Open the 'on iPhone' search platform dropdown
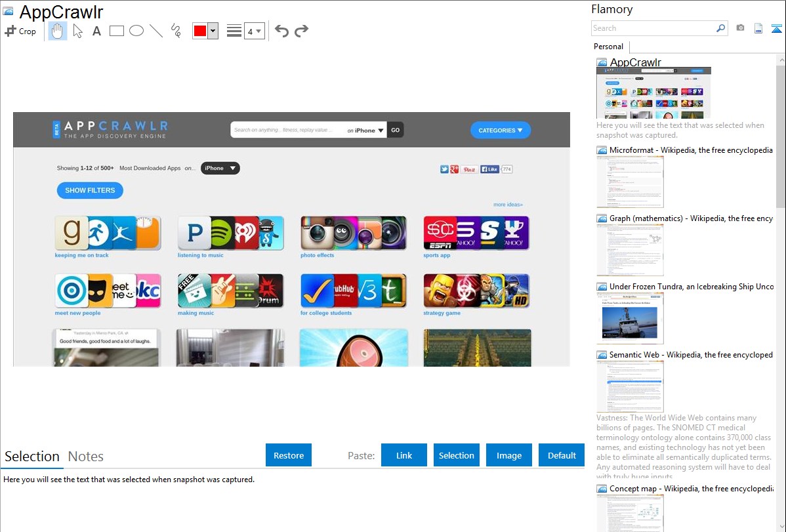Viewport: 786px width, 532px height. pos(365,131)
